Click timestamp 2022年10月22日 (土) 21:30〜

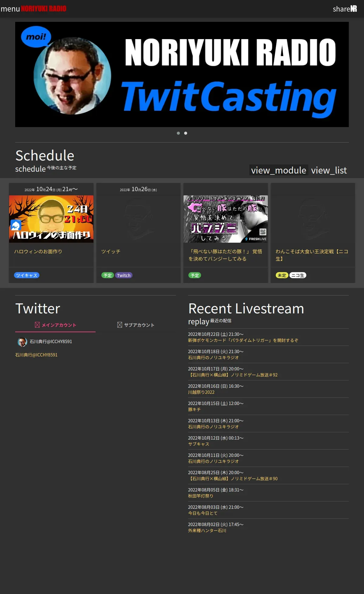pyautogui.click(x=216, y=334)
